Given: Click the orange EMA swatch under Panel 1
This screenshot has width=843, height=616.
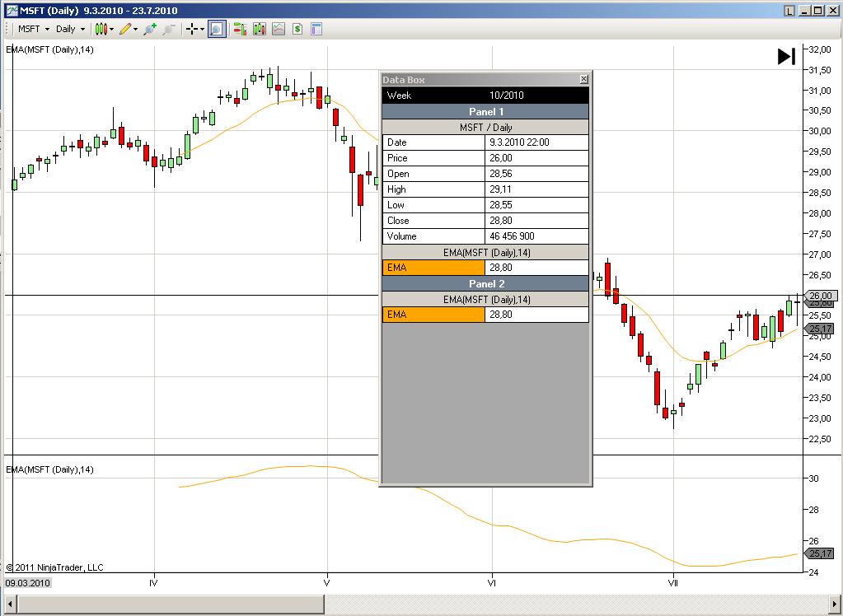Looking at the screenshot, I should (x=433, y=267).
